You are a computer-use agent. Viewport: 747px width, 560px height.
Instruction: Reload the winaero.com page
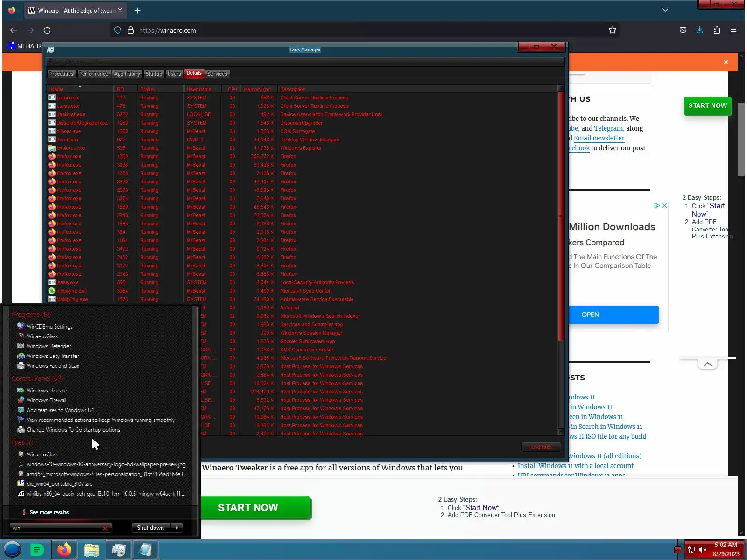[x=47, y=30]
